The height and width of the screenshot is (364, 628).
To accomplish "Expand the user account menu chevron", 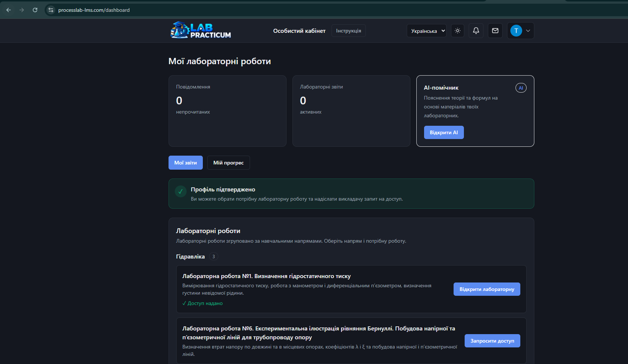I will (x=528, y=31).
